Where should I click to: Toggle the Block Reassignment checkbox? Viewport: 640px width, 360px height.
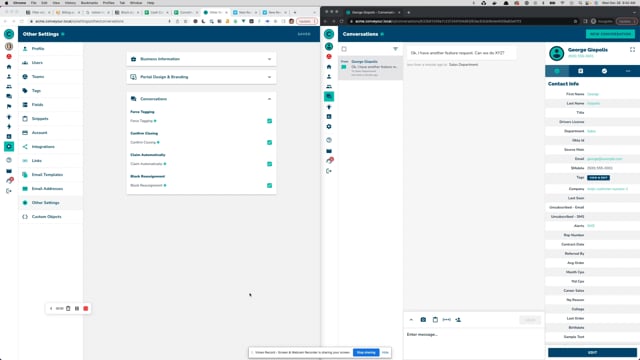pos(269,185)
